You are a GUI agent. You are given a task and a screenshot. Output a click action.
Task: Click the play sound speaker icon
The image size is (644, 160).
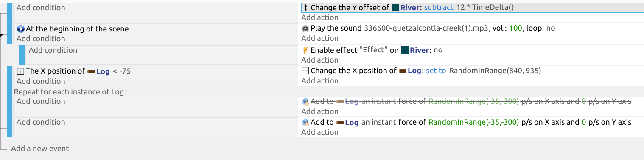(305, 29)
